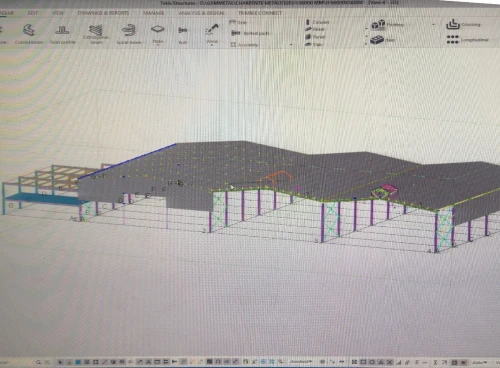The height and width of the screenshot is (368, 500).
Task: Click the Assembly button
Action: [244, 44]
